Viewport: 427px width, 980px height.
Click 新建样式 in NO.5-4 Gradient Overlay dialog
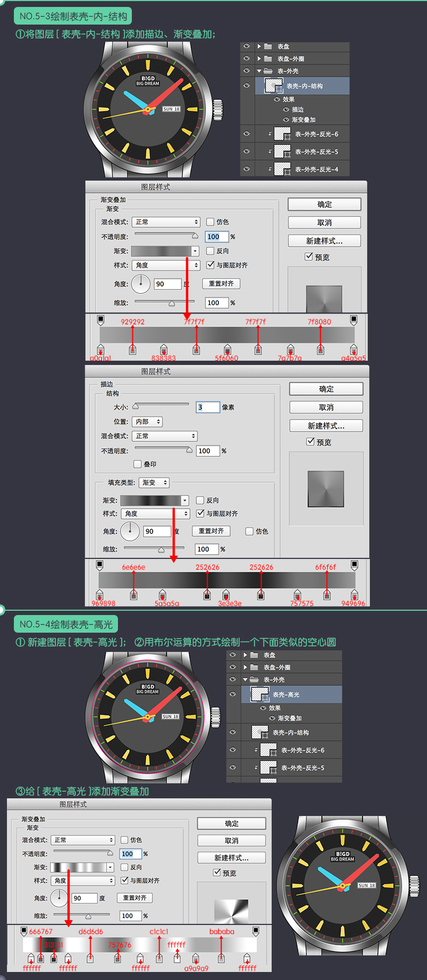[232, 858]
